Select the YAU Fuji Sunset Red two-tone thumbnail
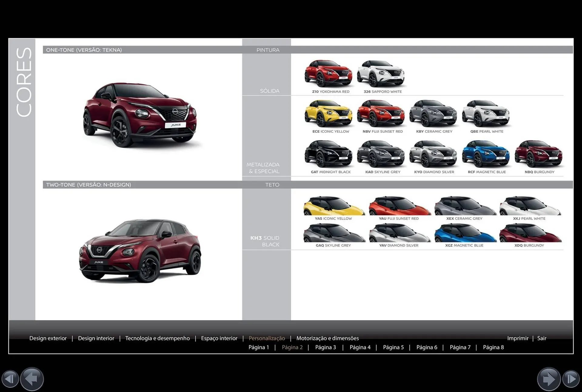The image size is (582, 392). (x=398, y=205)
